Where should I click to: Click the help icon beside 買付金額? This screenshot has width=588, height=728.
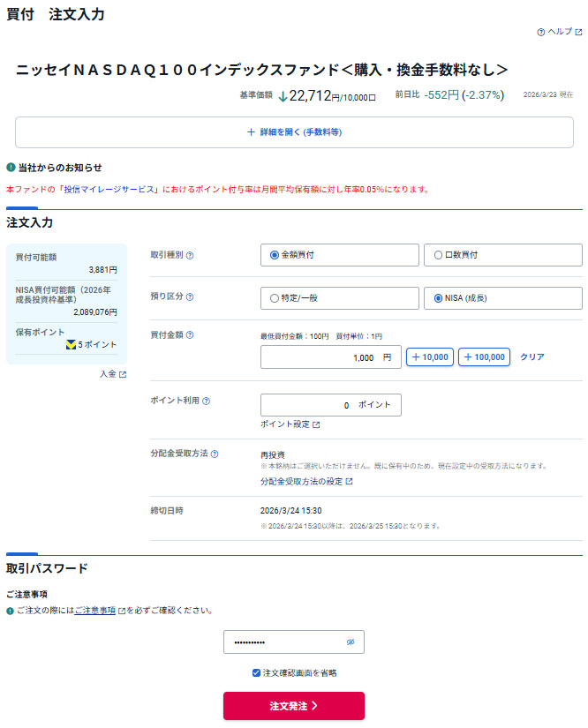[190, 335]
